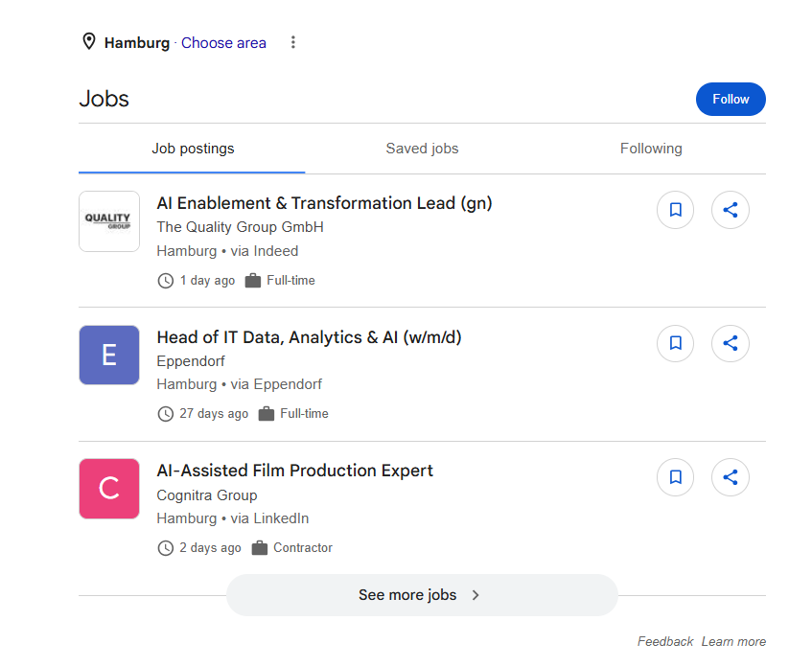Open the Following tab

651,149
